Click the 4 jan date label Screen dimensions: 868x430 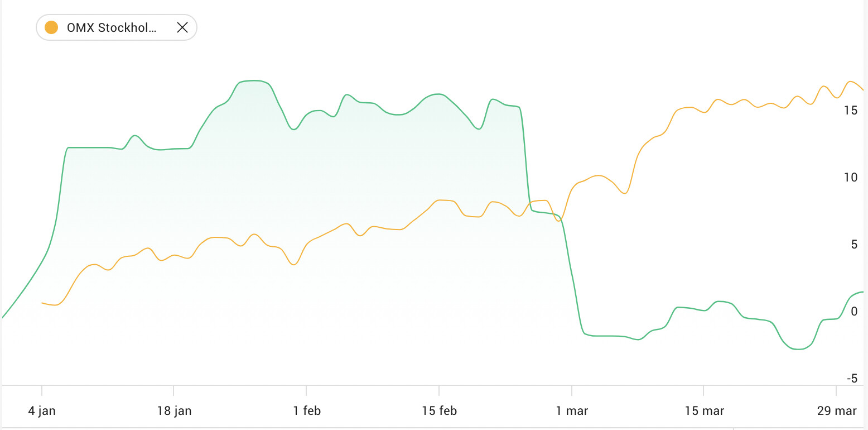[42, 412]
